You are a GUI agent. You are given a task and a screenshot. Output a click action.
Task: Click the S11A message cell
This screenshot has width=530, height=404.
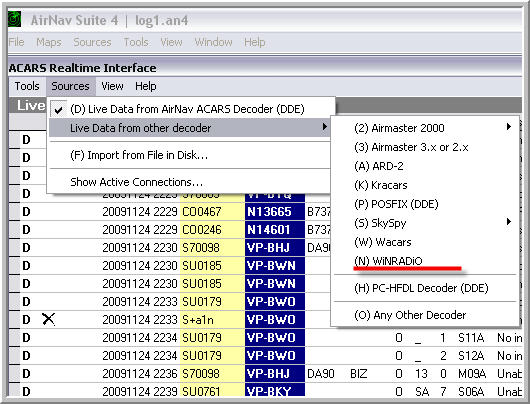click(471, 338)
